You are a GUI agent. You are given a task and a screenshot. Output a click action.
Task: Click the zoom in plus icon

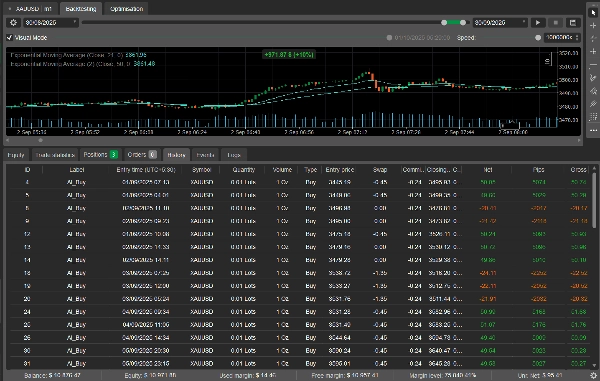click(593, 51)
